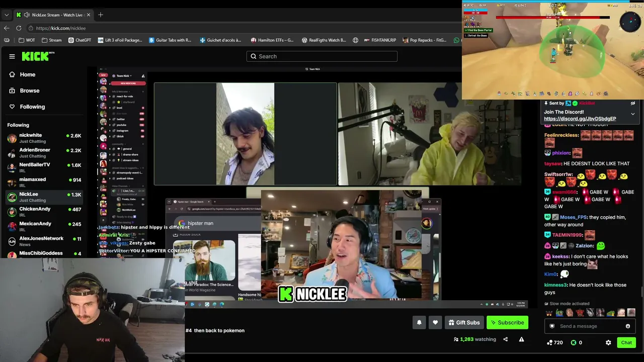Unpin or hide the pinned message icon
Screen dimensions: 644x362
633,103
